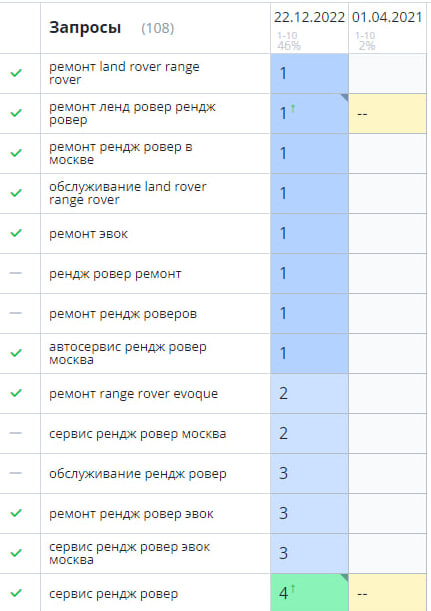This screenshot has height=611, width=431.
Task: Select the 1-10 46% stats label
Action: point(289,41)
